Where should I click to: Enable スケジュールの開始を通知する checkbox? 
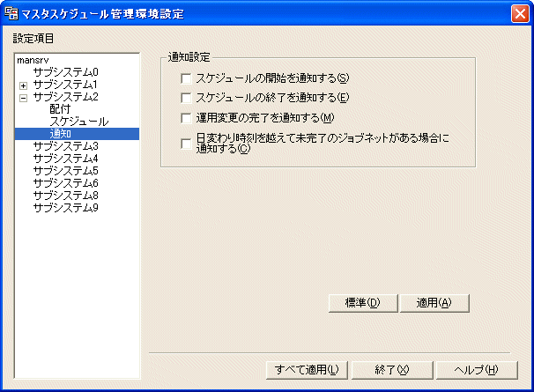[x=186, y=78]
